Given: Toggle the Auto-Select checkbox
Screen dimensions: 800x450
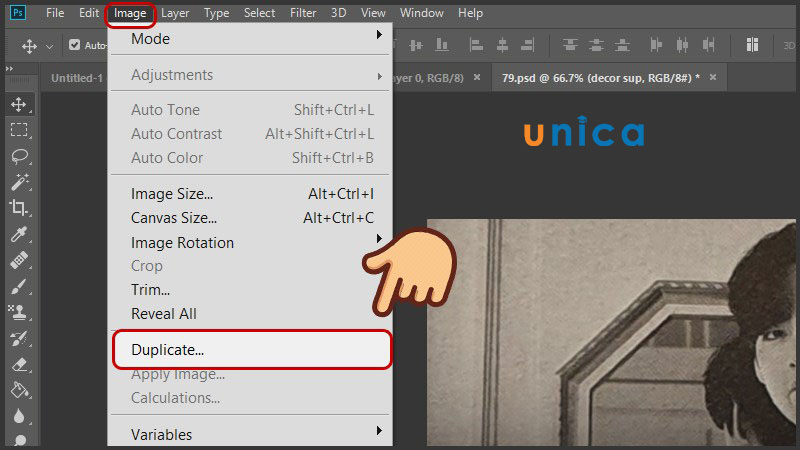Looking at the screenshot, I should pos(75,45).
